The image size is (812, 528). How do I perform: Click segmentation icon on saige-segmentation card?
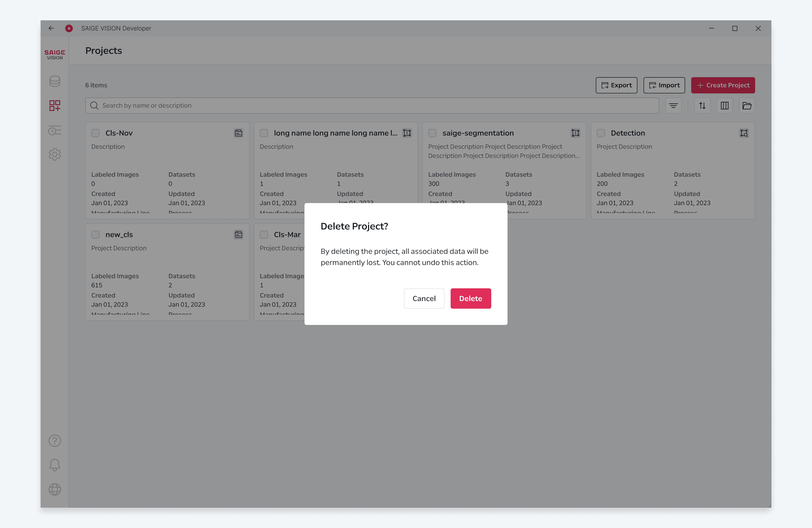[x=575, y=133]
